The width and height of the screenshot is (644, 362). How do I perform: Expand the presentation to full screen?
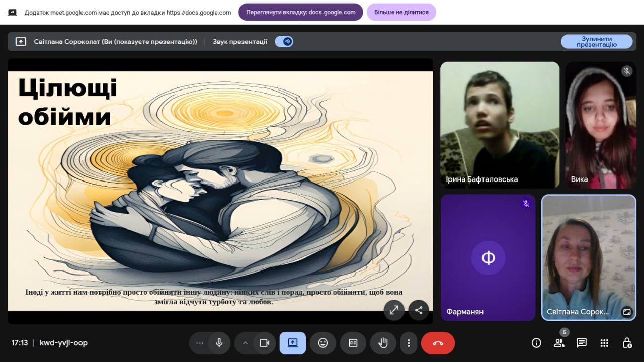point(394,310)
